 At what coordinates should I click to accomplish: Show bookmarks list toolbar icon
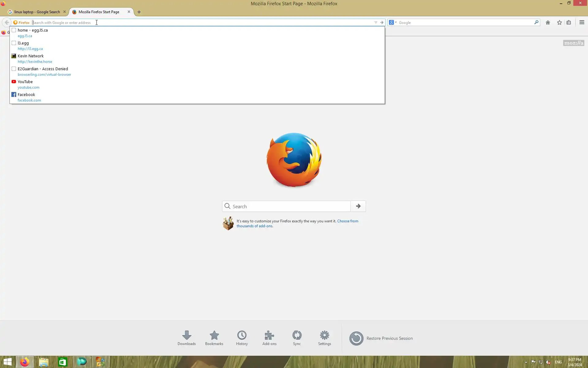tap(569, 22)
